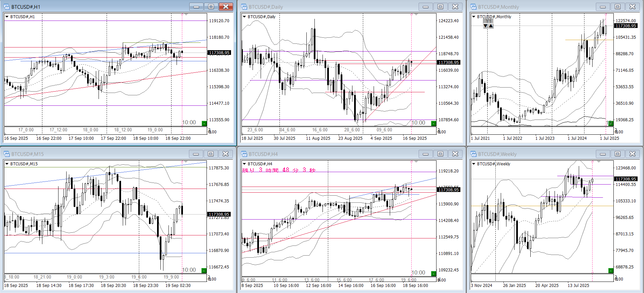Click the Y1 button on Monthly chart

488,21
